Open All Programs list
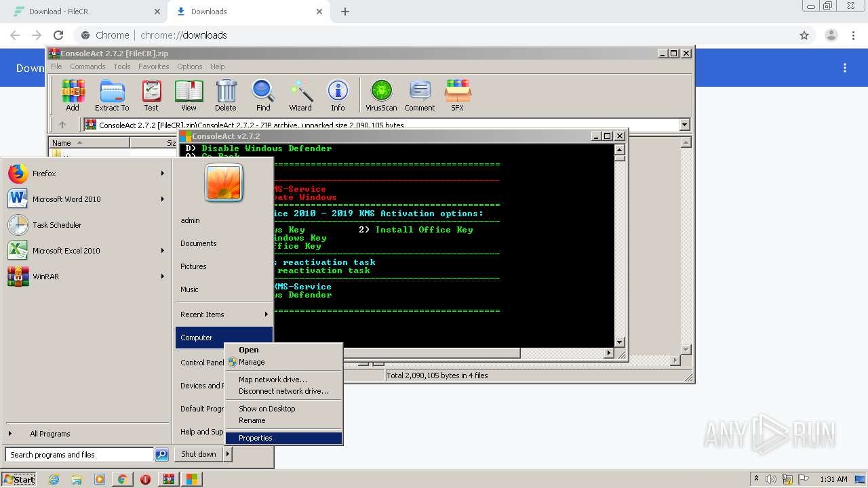The width and height of the screenshot is (868, 488). [x=86, y=434]
